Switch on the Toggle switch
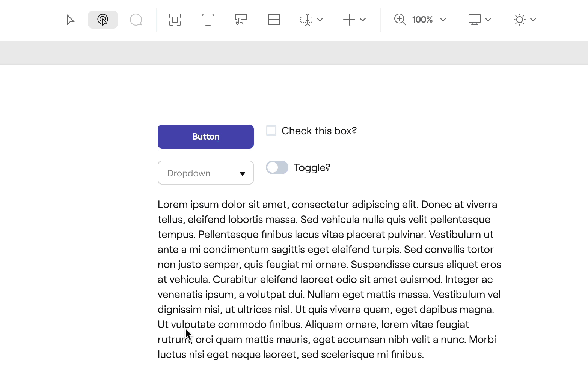The image size is (588, 373). pos(277,167)
